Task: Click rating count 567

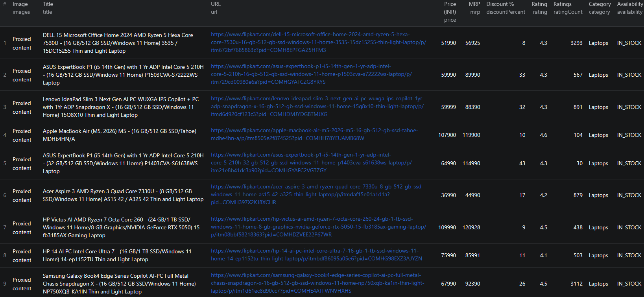Action: [578, 75]
